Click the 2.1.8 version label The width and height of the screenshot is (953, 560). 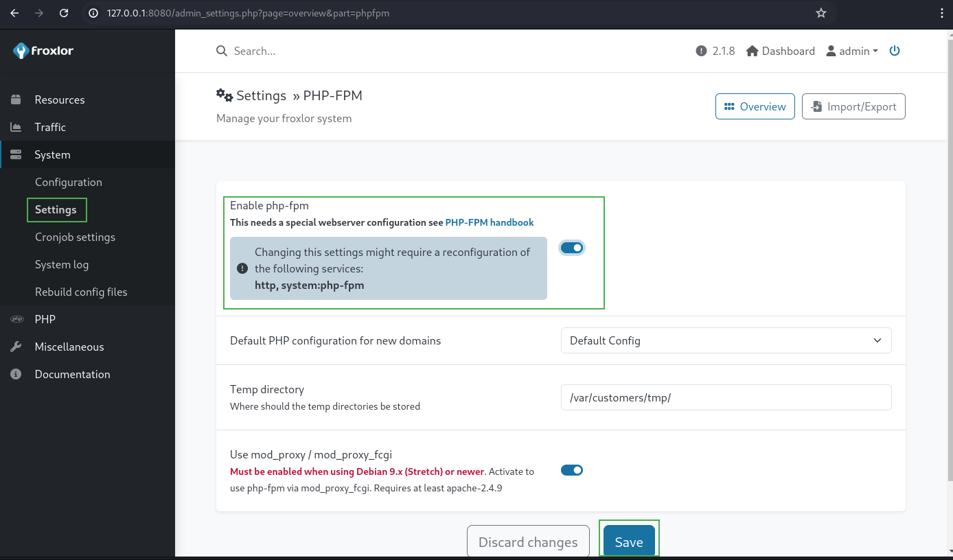pos(724,51)
